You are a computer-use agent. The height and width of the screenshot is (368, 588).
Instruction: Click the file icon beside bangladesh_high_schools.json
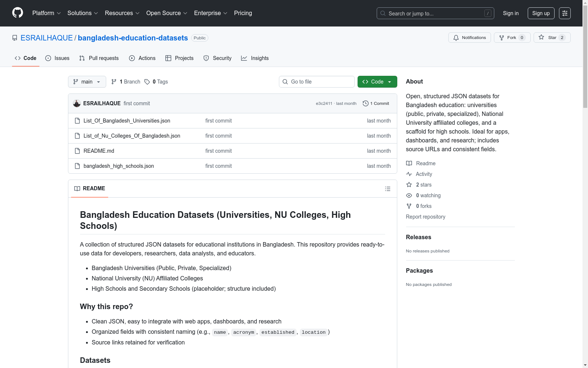coord(77,166)
